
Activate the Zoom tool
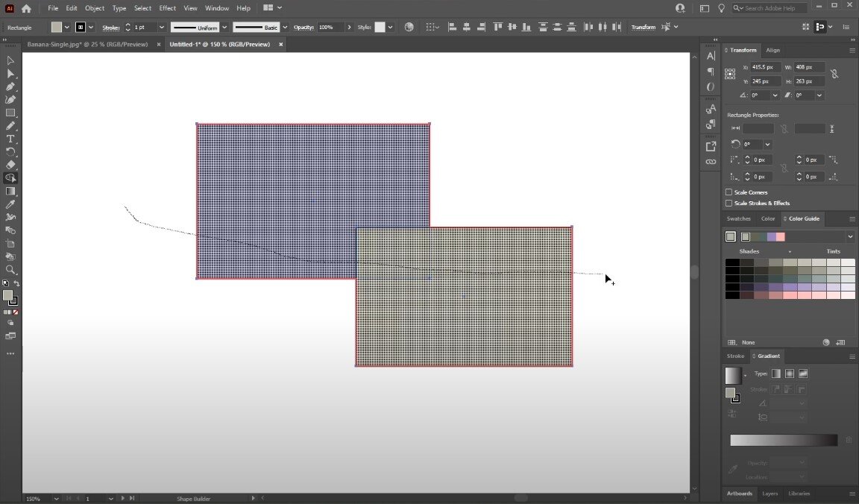point(10,270)
